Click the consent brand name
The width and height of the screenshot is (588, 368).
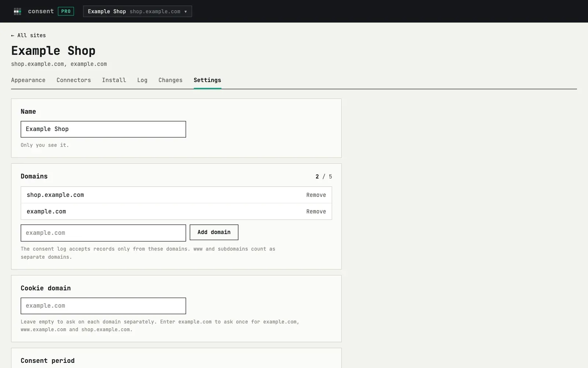[x=41, y=11]
